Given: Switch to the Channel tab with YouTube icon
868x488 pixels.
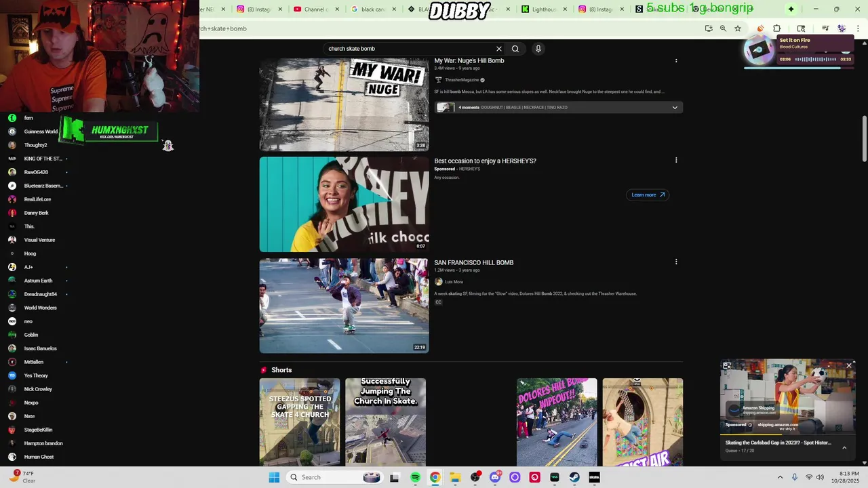Looking at the screenshot, I should (x=311, y=9).
